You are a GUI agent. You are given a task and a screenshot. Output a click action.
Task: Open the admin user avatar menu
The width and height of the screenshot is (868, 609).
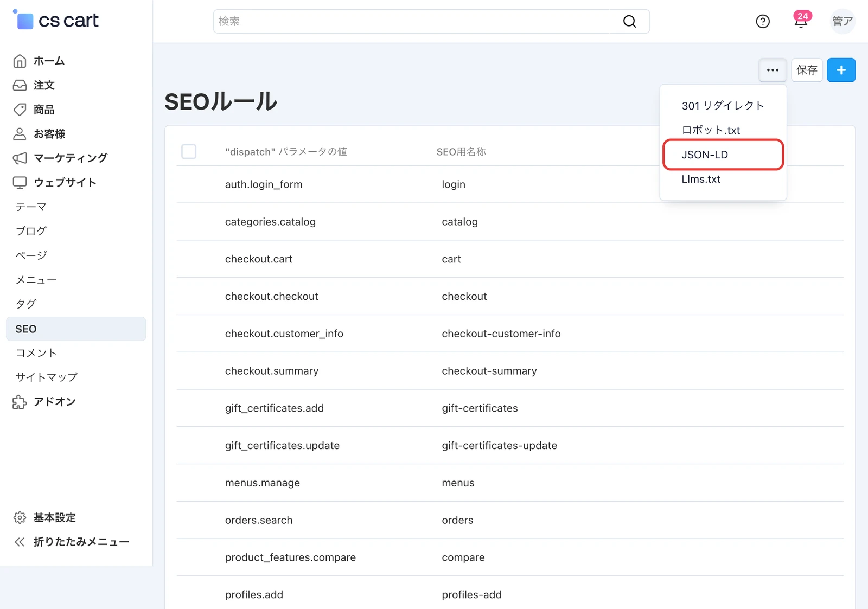843,21
